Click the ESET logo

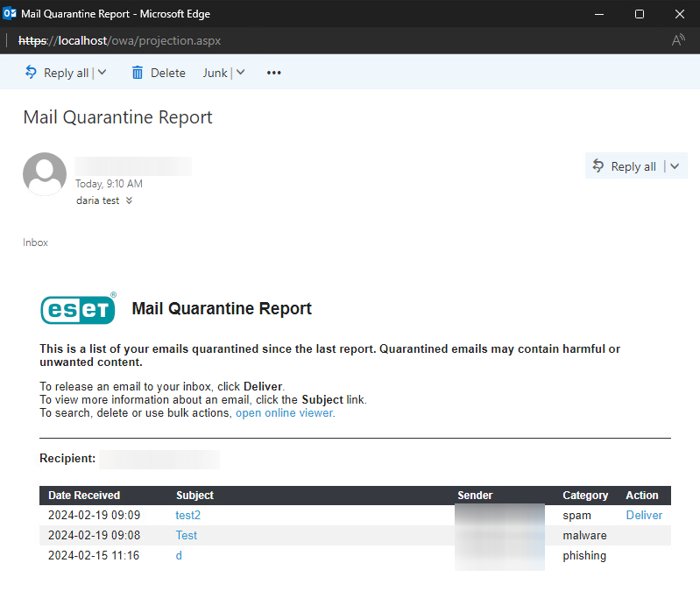[78, 309]
